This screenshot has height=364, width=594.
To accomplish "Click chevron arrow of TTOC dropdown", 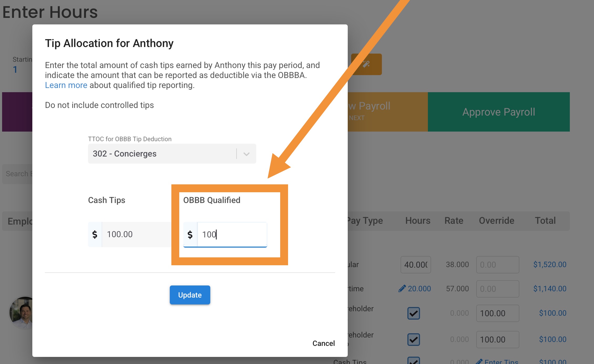I will (246, 154).
